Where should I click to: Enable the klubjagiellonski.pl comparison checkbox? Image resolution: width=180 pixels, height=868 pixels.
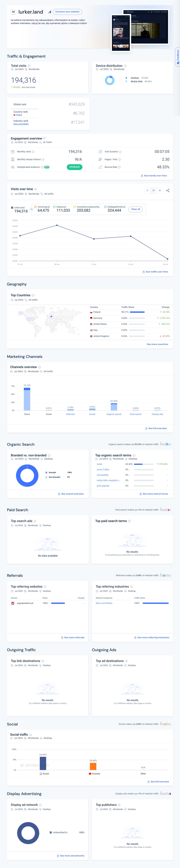(105, 207)
